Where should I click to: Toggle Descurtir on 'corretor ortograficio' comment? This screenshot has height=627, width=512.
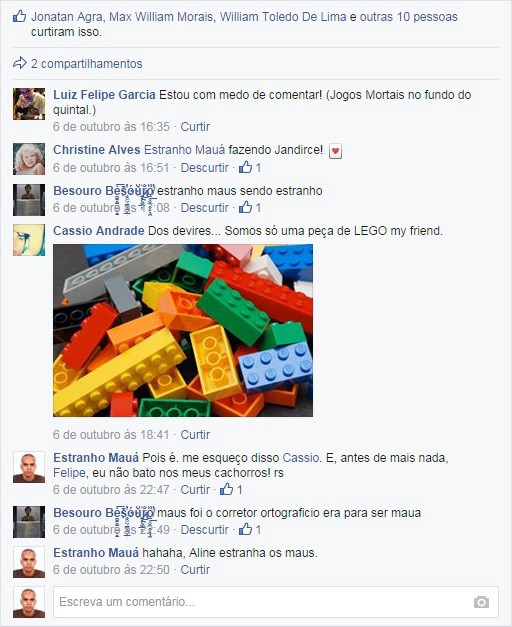pyautogui.click(x=204, y=529)
